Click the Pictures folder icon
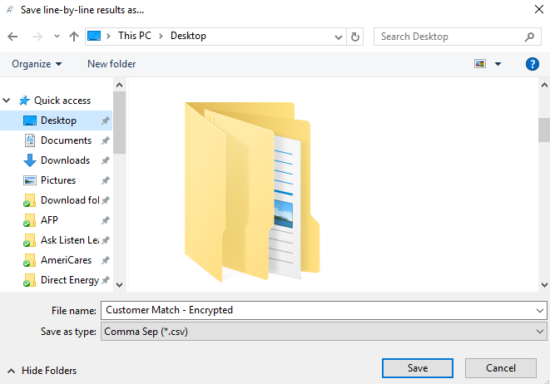 pyautogui.click(x=30, y=180)
